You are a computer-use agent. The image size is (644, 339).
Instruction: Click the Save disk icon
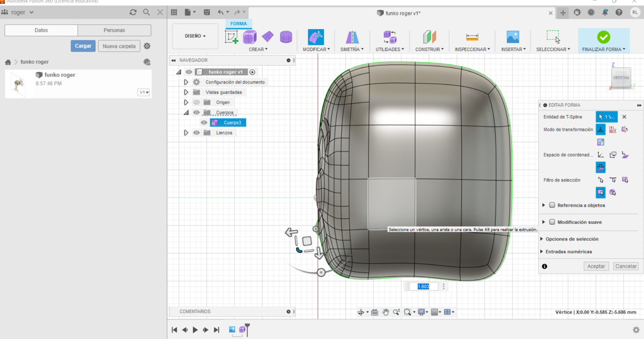206,12
